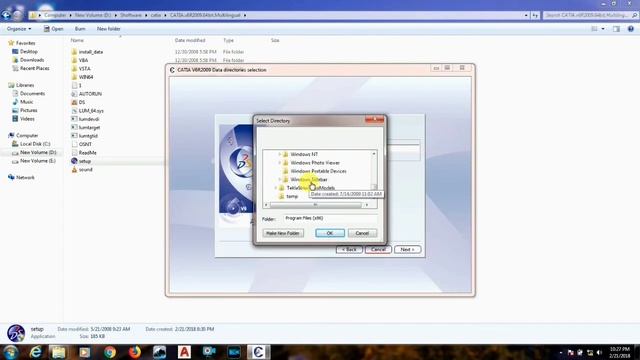
Task: Open Pictures library
Action: tap(29, 111)
